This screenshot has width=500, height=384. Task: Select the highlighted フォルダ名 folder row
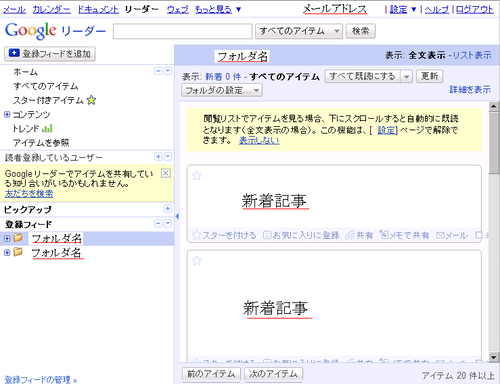pyautogui.click(x=87, y=239)
